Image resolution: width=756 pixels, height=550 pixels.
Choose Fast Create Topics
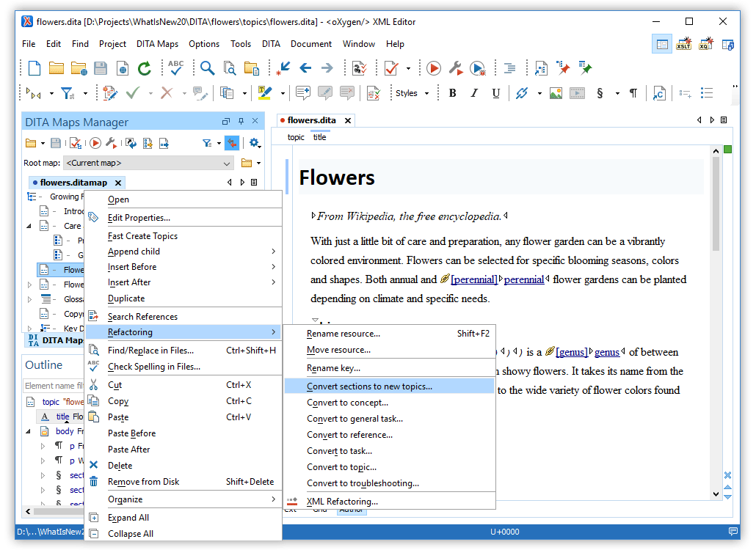[x=183, y=236]
